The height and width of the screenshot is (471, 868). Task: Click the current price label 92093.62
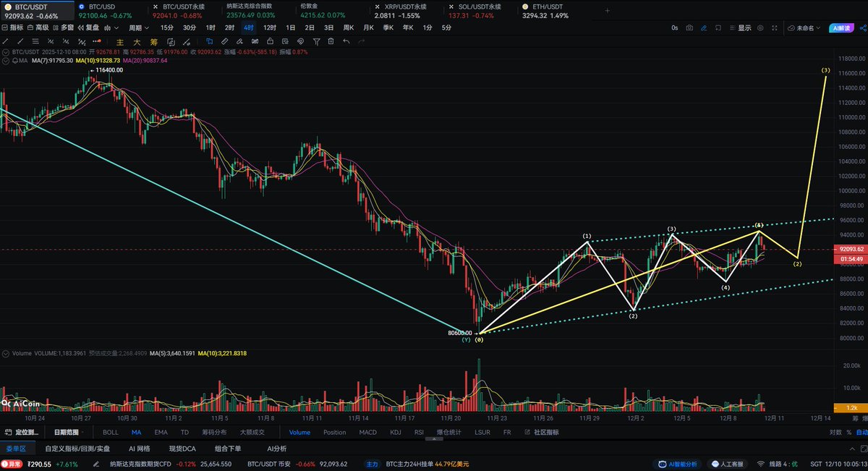851,249
